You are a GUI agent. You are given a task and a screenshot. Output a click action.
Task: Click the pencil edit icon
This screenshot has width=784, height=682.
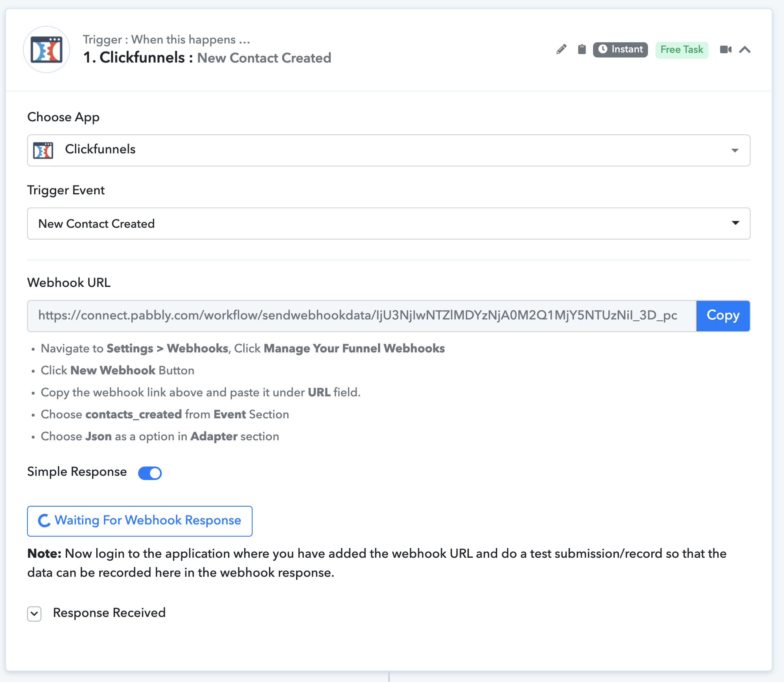pyautogui.click(x=561, y=49)
